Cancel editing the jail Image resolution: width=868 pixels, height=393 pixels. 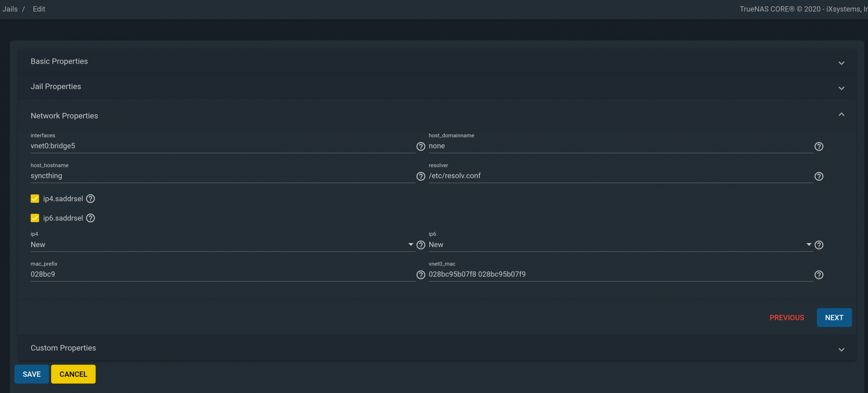coord(73,374)
